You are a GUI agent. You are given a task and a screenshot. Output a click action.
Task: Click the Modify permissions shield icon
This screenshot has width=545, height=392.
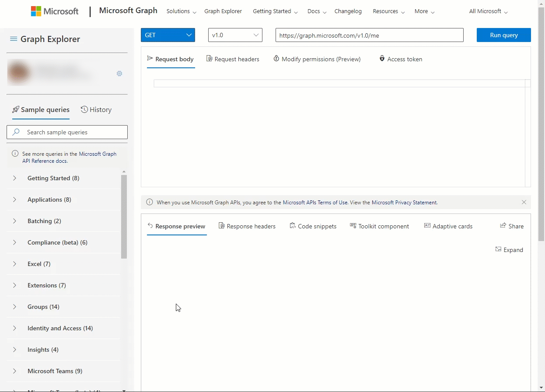point(276,59)
